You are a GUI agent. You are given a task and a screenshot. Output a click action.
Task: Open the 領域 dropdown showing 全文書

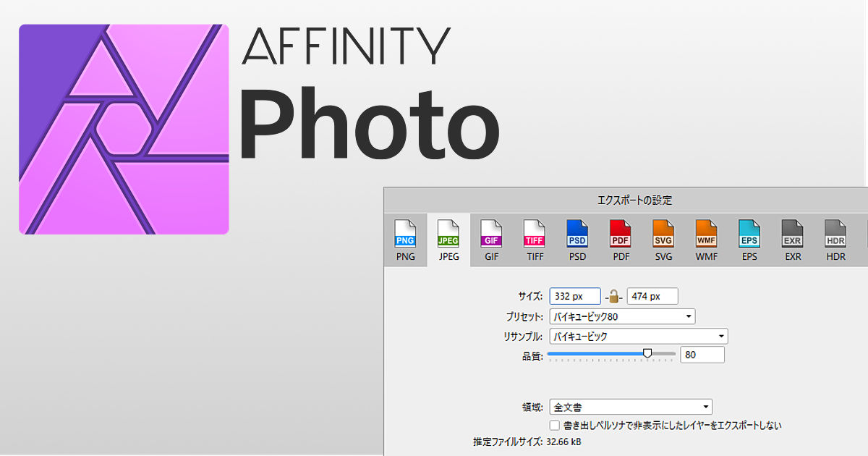point(631,407)
